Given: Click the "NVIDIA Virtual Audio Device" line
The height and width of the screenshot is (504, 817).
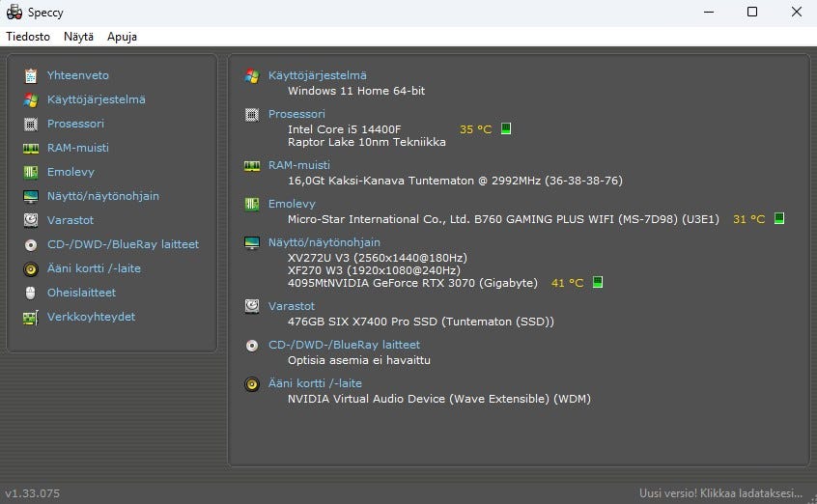Looking at the screenshot, I should 439,399.
